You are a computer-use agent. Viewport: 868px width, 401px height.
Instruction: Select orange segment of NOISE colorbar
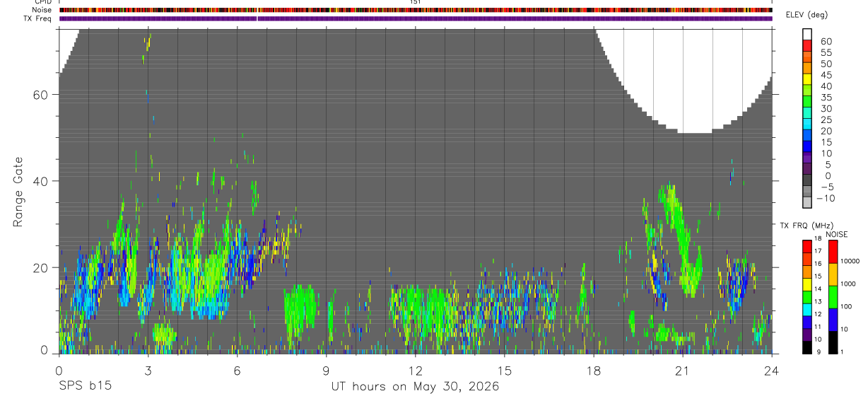pyautogui.click(x=833, y=274)
